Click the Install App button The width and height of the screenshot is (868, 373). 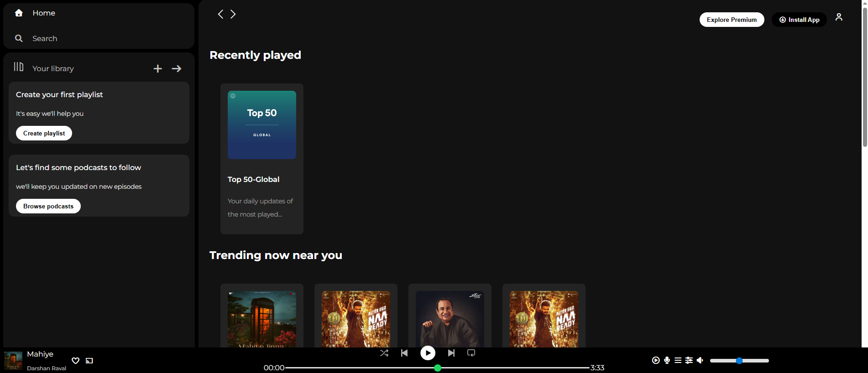pos(799,20)
